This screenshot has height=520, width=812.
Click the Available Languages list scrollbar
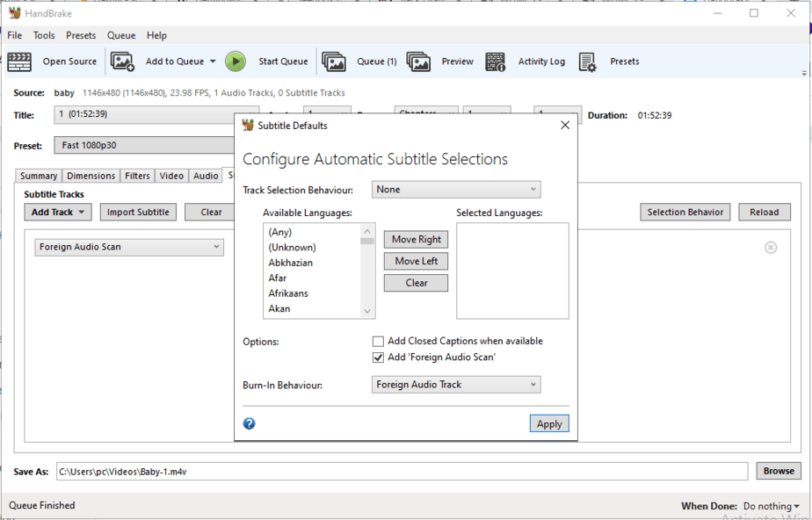(x=367, y=271)
